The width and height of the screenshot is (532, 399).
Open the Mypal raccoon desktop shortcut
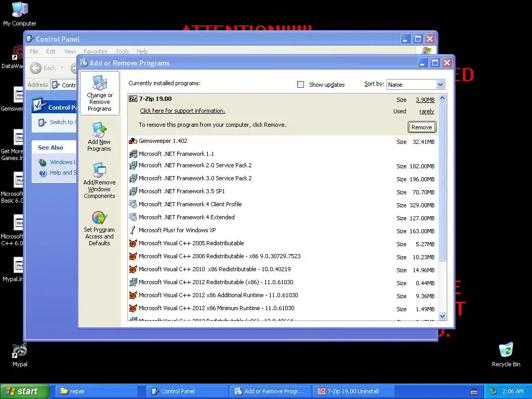20,355
